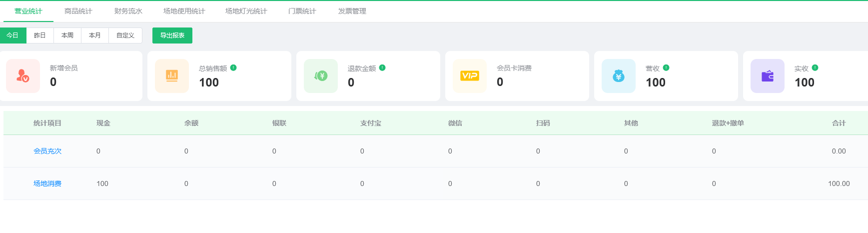Click info icon next to 退款金额
868x233 pixels.
382,68
